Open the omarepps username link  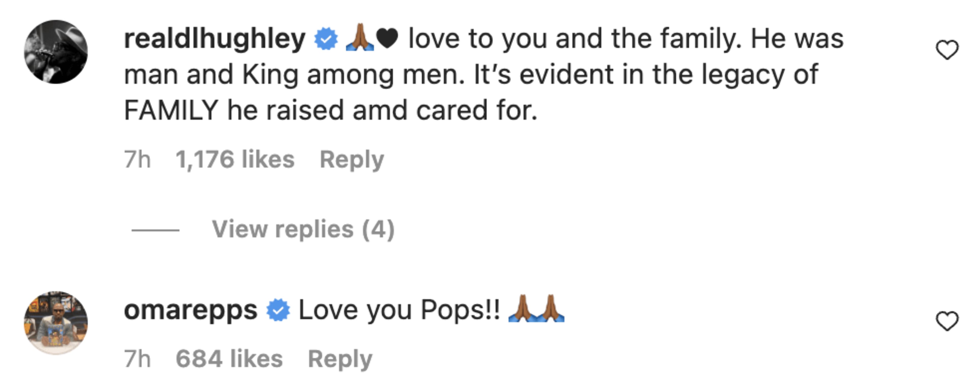point(191,310)
